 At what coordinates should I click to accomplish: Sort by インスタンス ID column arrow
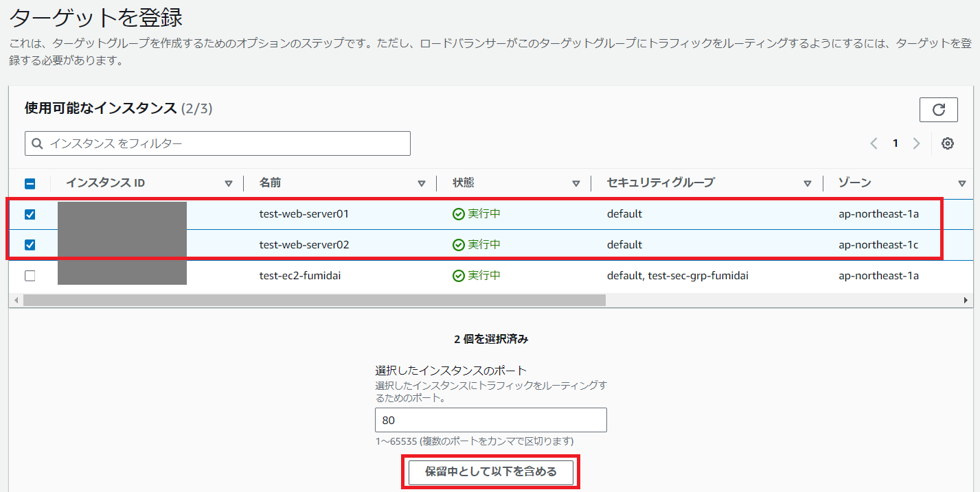pyautogui.click(x=229, y=184)
